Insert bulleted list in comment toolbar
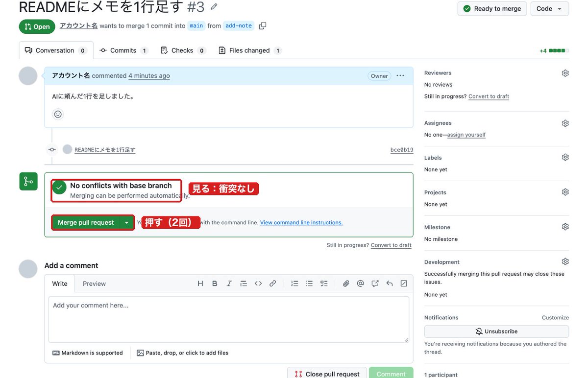Image resolution: width=588 pixels, height=378 pixels. [x=309, y=283]
